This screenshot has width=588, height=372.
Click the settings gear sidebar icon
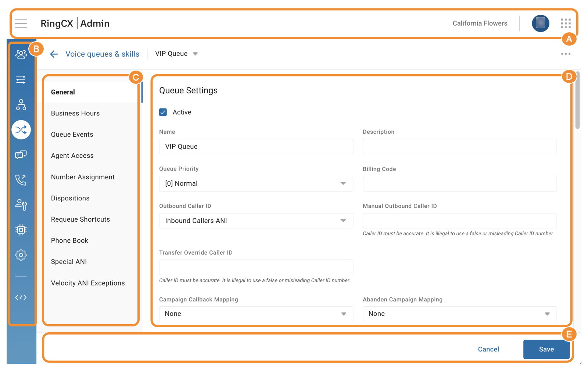tap(21, 255)
